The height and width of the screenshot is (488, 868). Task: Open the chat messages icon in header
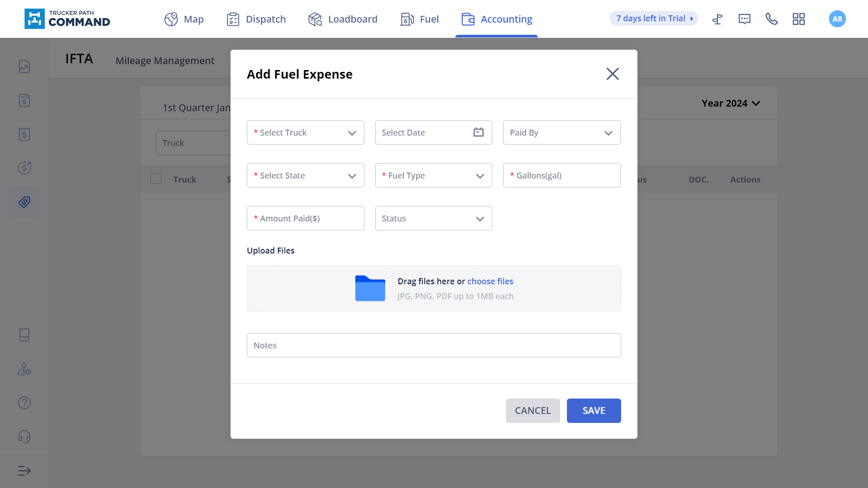tap(745, 19)
